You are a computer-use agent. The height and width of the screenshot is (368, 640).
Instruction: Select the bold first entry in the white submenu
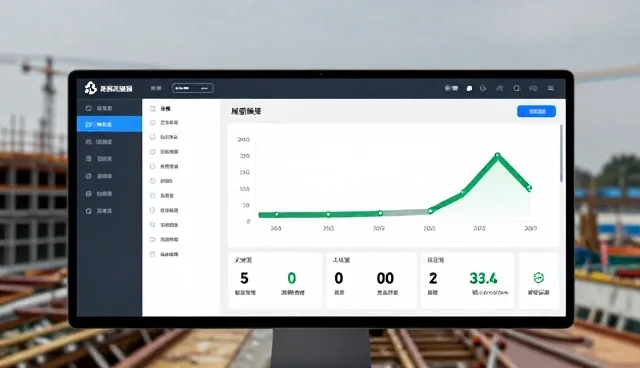click(165, 109)
